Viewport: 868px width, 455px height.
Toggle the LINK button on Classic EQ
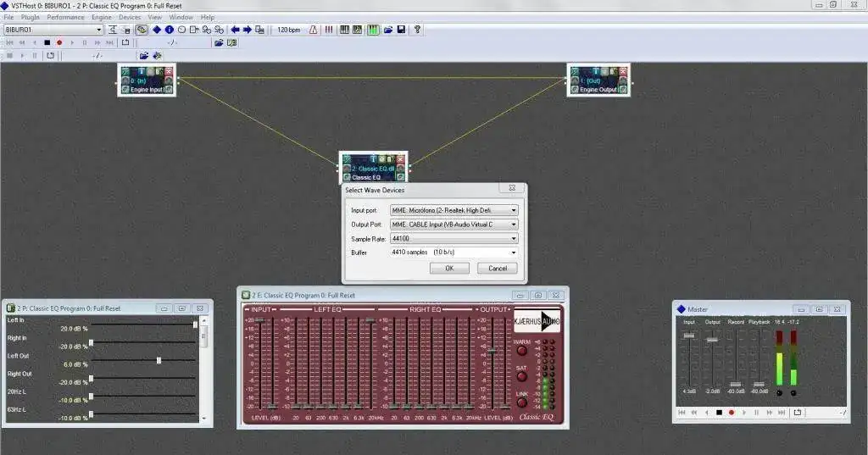pyautogui.click(x=521, y=402)
